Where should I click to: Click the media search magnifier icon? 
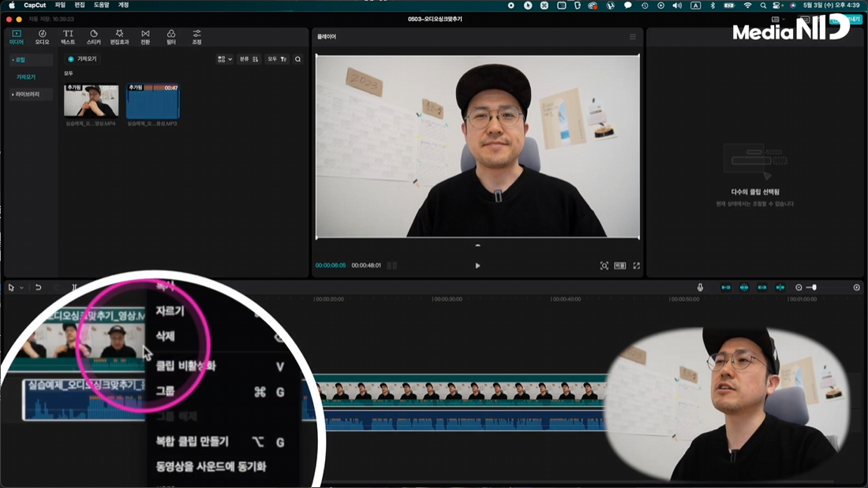(297, 59)
